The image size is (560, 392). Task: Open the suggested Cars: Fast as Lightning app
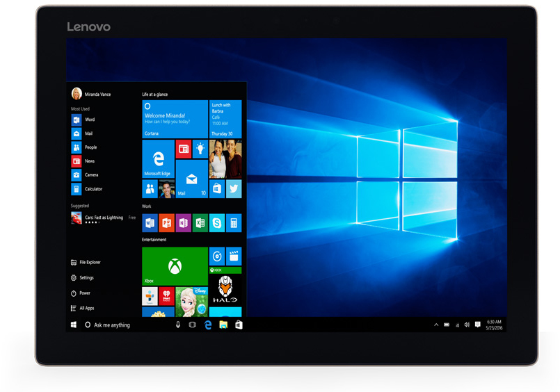(x=103, y=218)
